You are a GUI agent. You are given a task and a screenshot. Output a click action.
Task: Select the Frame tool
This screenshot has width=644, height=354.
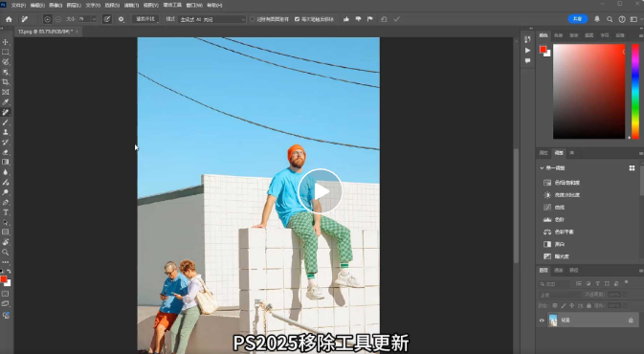6,92
